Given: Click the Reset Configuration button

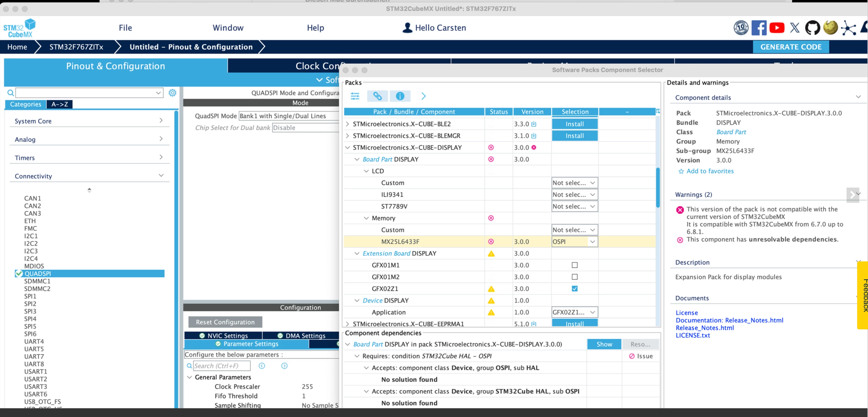Looking at the screenshot, I should pyautogui.click(x=225, y=322).
